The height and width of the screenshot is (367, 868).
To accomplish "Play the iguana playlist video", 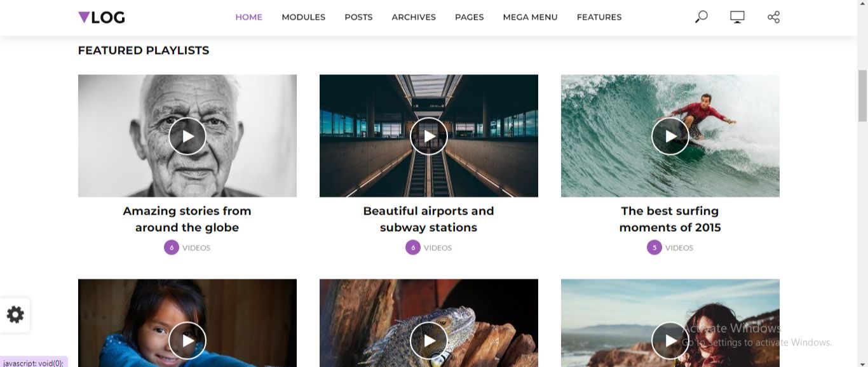I will [x=429, y=340].
